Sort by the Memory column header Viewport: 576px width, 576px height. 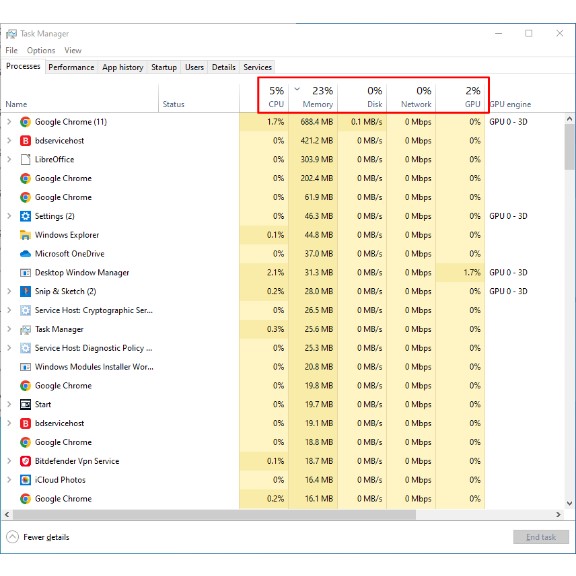313,97
